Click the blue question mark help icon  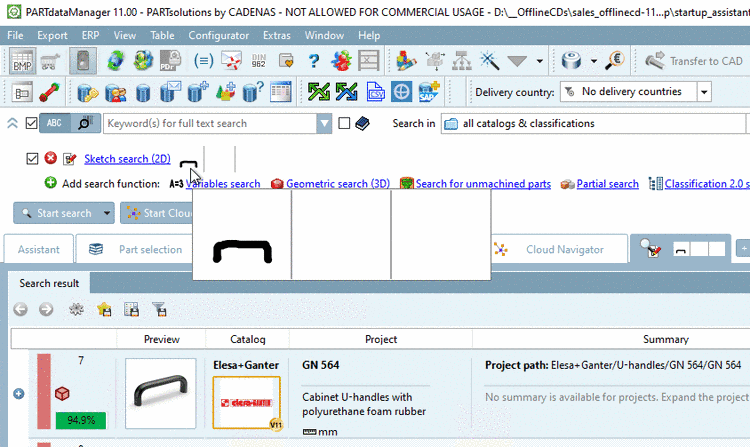(x=314, y=61)
